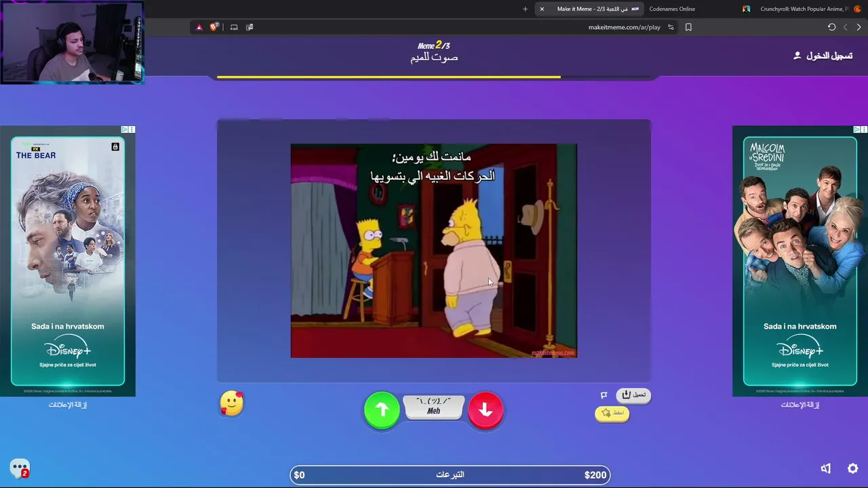The image size is (868, 488).
Task: Open Brave Rewards triangle icon
Action: [x=199, y=27]
